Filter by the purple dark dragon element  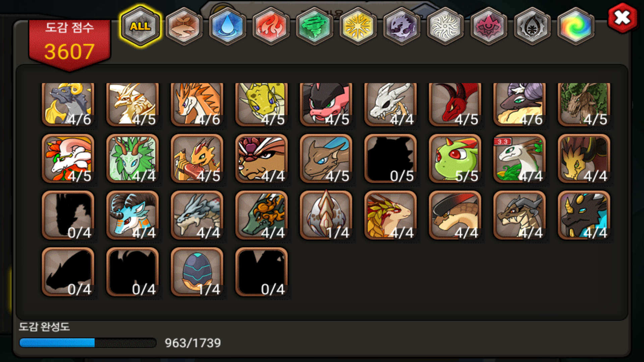coord(401,26)
